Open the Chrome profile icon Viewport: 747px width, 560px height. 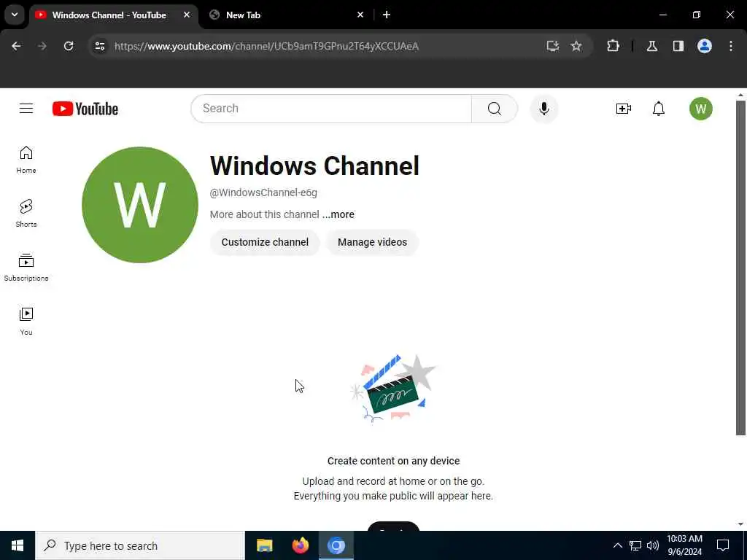coord(705,46)
